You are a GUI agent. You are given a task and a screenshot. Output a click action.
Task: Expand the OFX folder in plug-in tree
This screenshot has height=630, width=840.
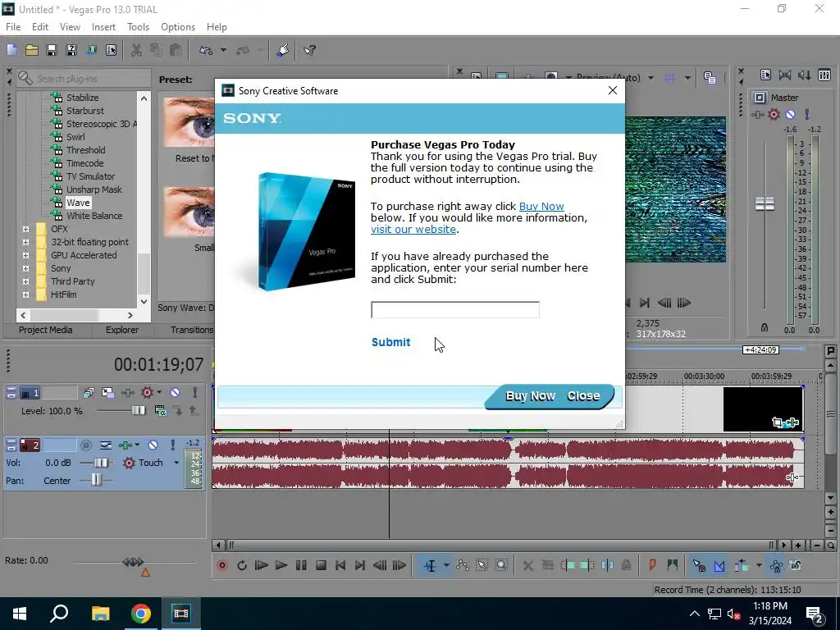25,229
